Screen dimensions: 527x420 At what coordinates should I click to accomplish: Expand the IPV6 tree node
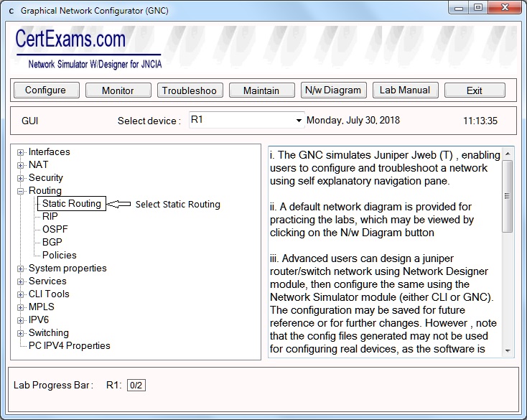[21, 320]
